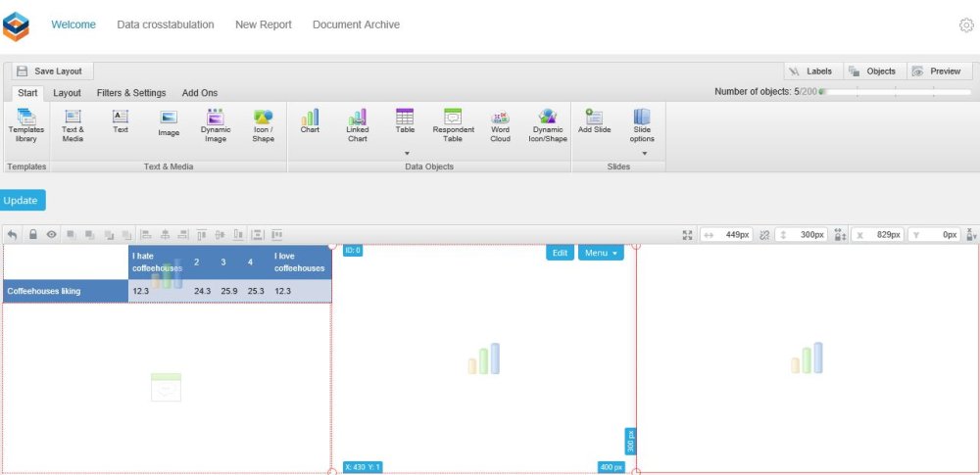Click the Update button
Viewport: 980px width, 475px height.
click(x=22, y=201)
